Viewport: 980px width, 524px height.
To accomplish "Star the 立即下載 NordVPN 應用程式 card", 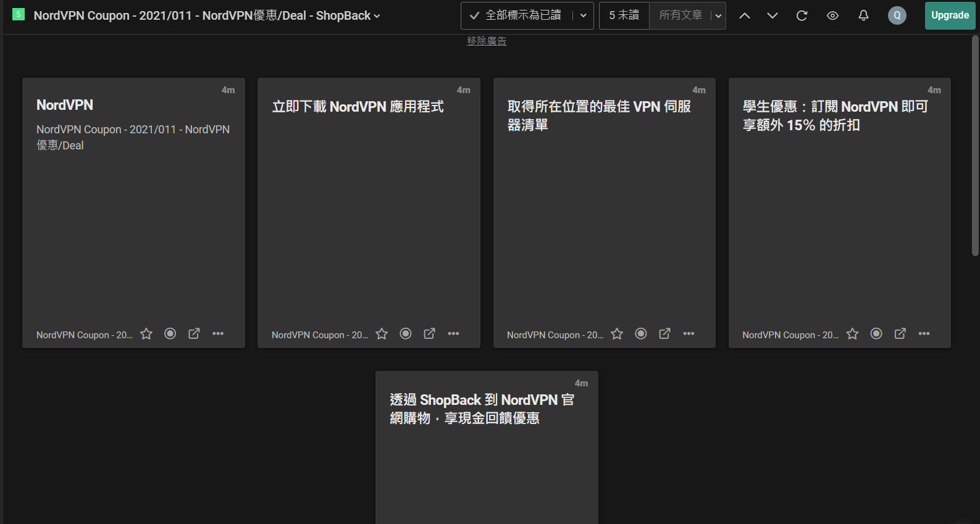I will (382, 334).
